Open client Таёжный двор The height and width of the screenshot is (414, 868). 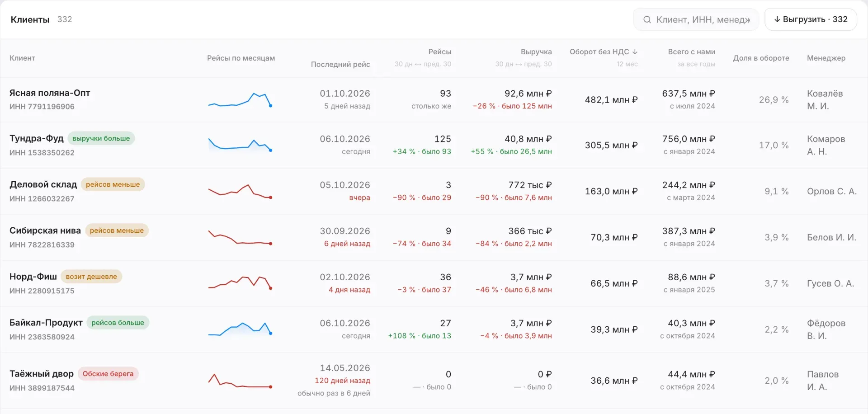pyautogui.click(x=42, y=374)
